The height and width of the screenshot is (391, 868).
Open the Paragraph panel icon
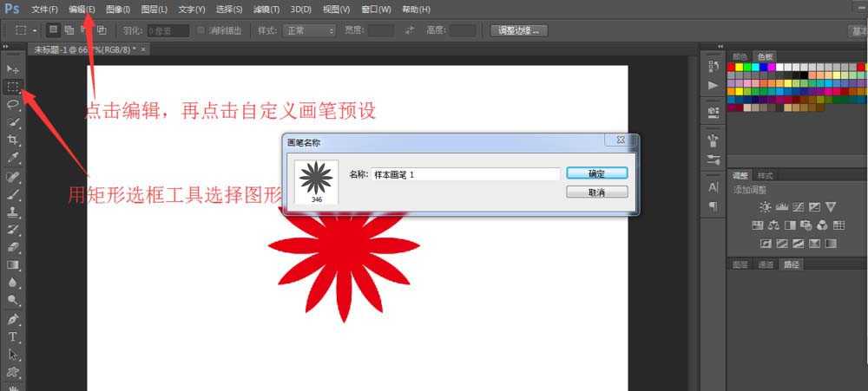tap(713, 206)
